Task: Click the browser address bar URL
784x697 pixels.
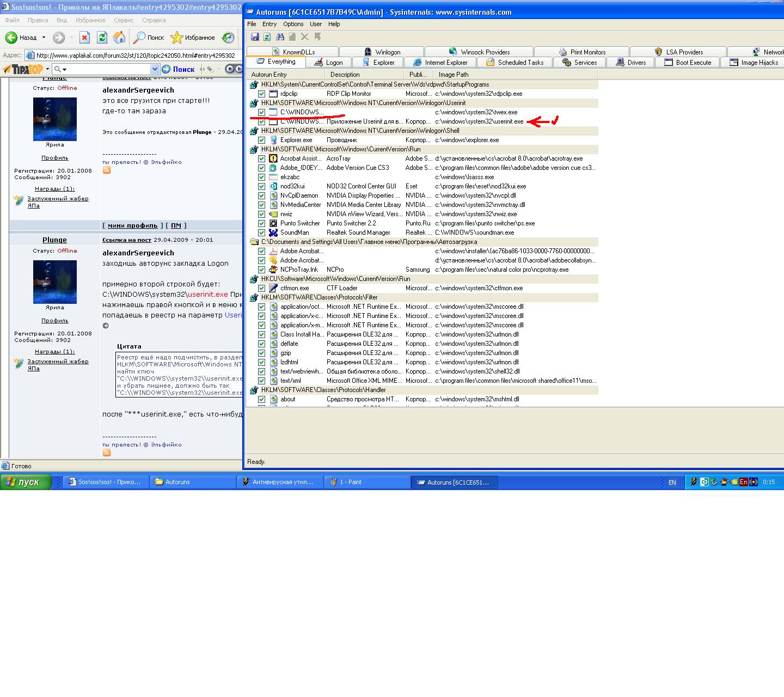Action: point(136,56)
